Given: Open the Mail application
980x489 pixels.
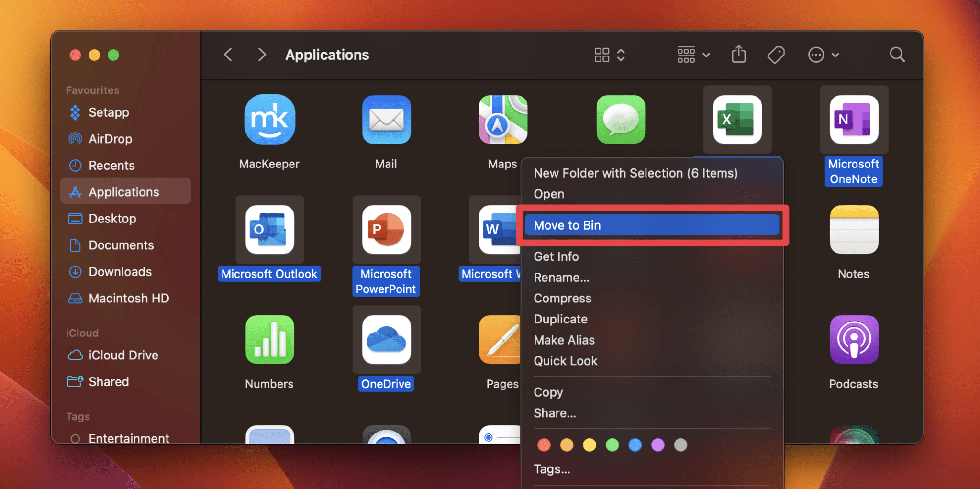Looking at the screenshot, I should 386,120.
